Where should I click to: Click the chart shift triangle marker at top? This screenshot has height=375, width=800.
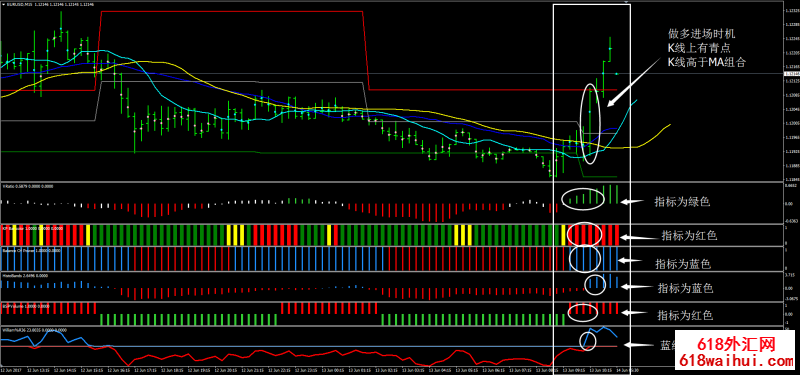pos(626,3)
